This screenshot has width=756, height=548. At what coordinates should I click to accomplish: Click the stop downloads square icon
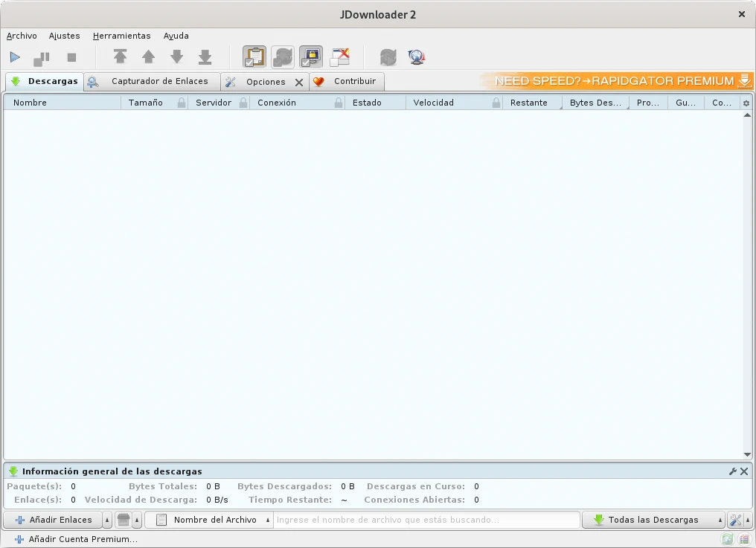pos(71,57)
